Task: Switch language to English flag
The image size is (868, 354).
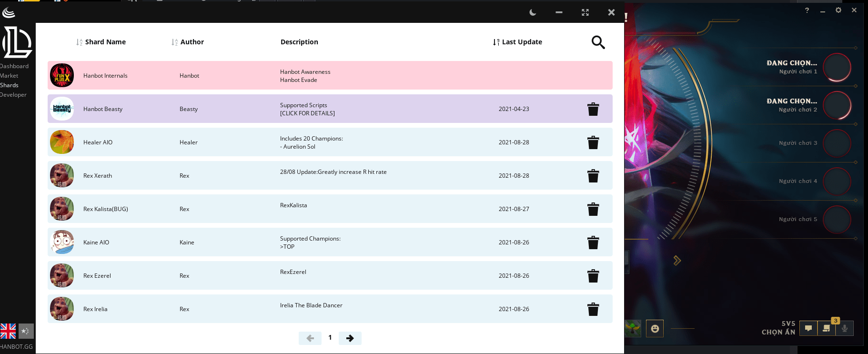Action: [x=8, y=331]
